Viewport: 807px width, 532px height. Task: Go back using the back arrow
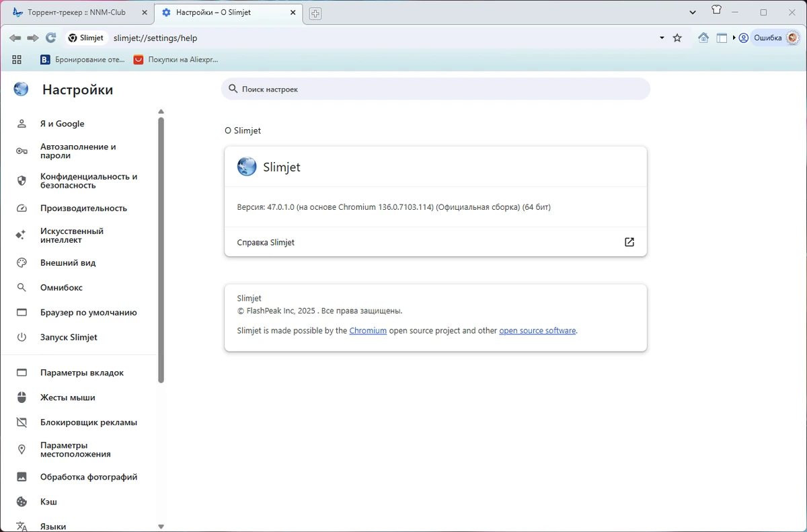click(x=15, y=38)
